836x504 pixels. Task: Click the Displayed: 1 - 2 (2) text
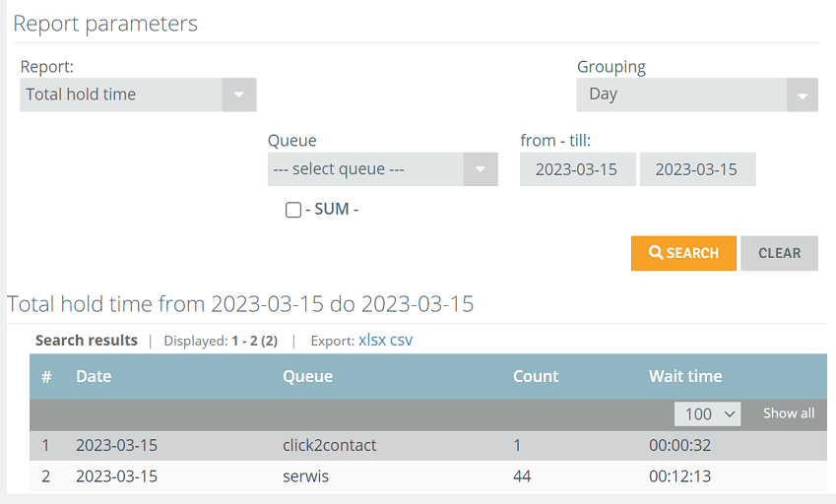pos(221,341)
